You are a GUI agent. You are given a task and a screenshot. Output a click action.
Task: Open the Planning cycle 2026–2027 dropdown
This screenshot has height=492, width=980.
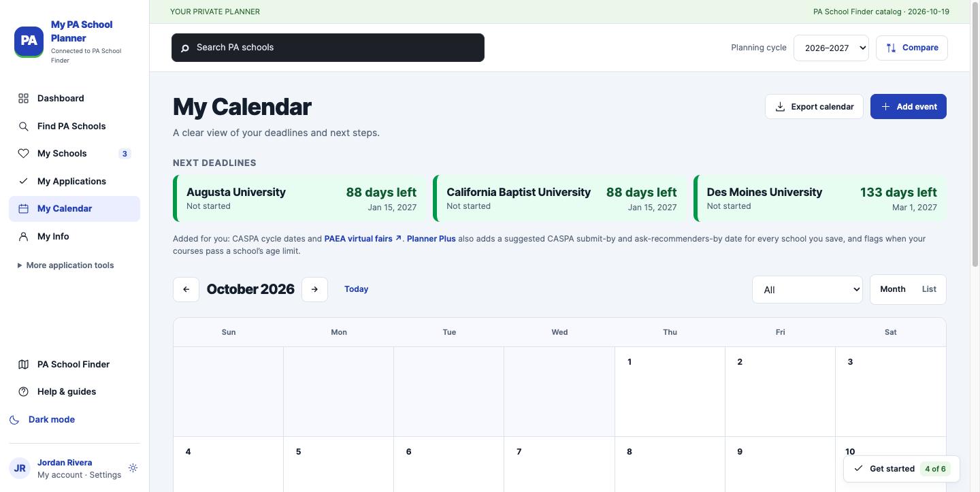831,48
